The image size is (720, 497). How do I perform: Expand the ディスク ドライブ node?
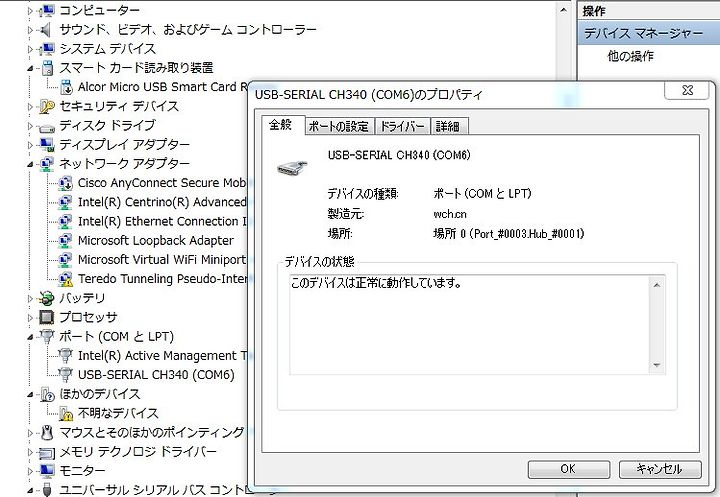tap(31, 126)
